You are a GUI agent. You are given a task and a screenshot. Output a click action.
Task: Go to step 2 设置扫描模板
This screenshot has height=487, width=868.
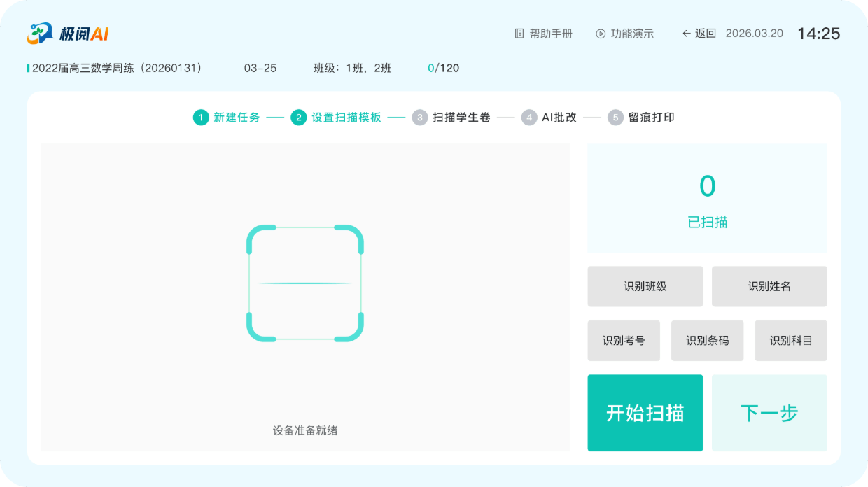[336, 118]
